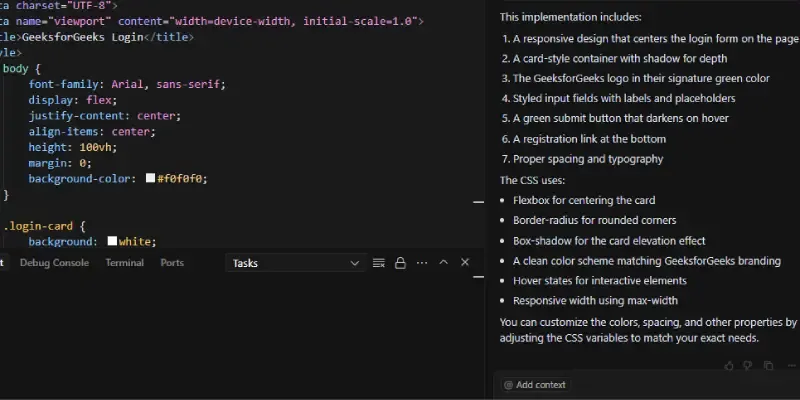Switch to the Ports tab
Image resolution: width=800 pixels, height=400 pixels.
click(172, 263)
